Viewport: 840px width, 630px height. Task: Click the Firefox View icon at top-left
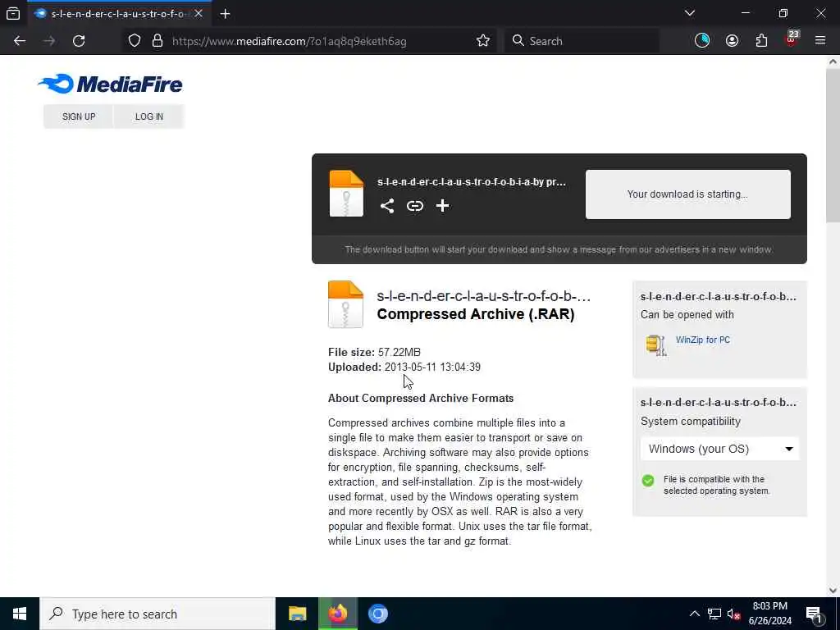point(13,14)
